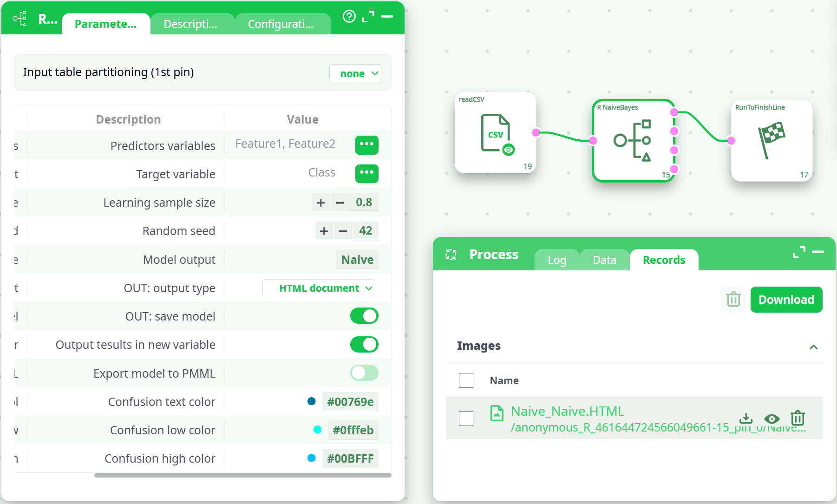Preview Naive_Naive.HTML with eye icon

[772, 419]
